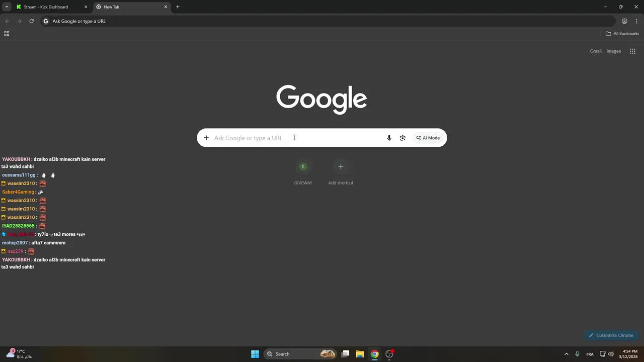The image size is (644, 362).
Task: Search by image with the Lens icon
Action: coord(403,138)
